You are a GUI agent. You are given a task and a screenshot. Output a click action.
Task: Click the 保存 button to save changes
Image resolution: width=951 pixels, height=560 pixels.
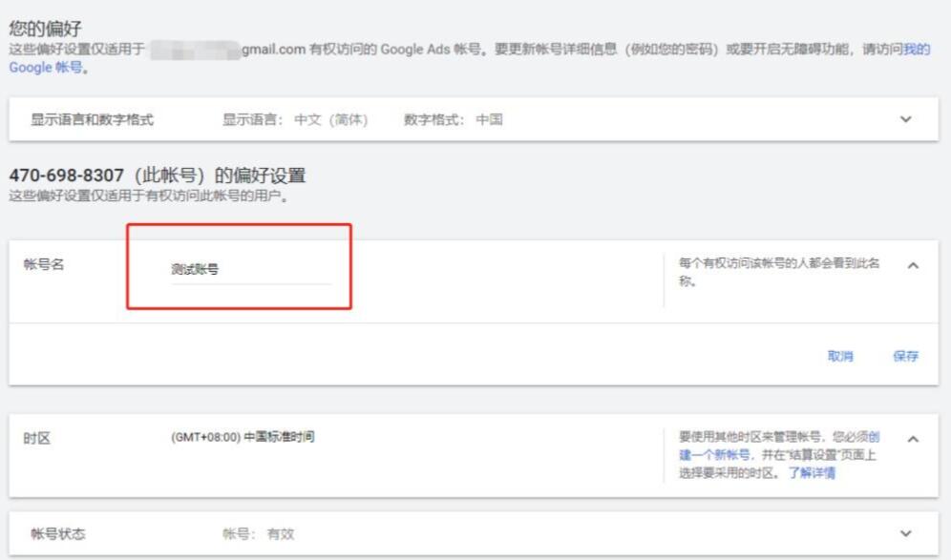(x=905, y=355)
